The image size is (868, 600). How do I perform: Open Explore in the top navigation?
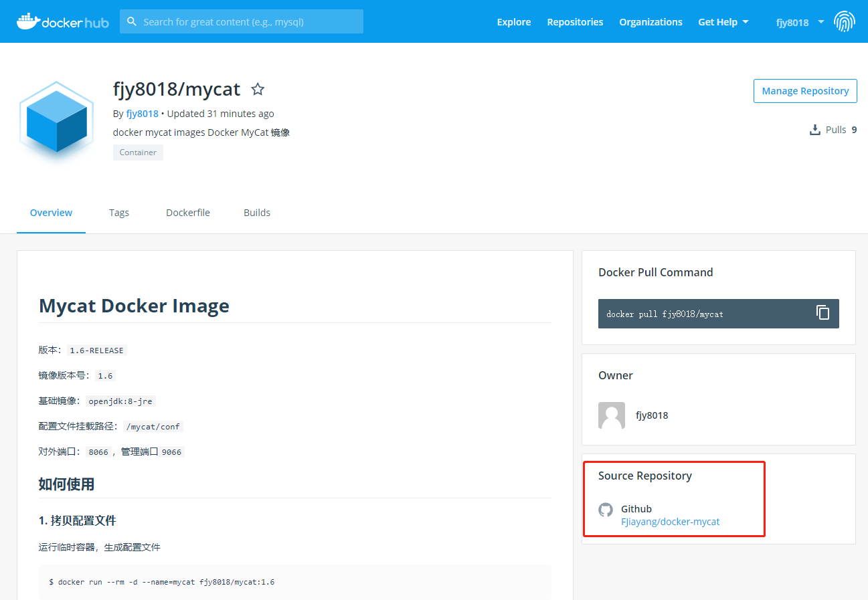513,22
